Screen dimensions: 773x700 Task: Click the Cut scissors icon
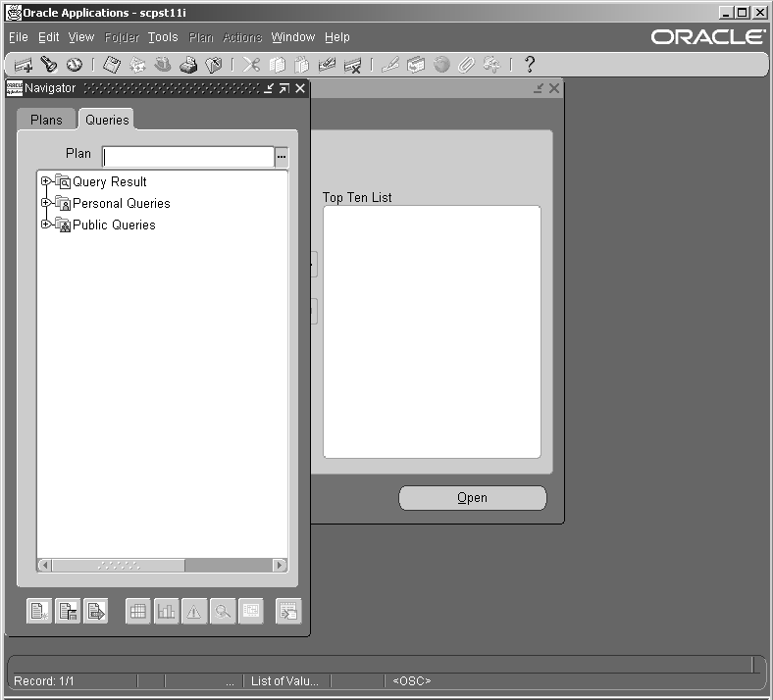point(251,65)
